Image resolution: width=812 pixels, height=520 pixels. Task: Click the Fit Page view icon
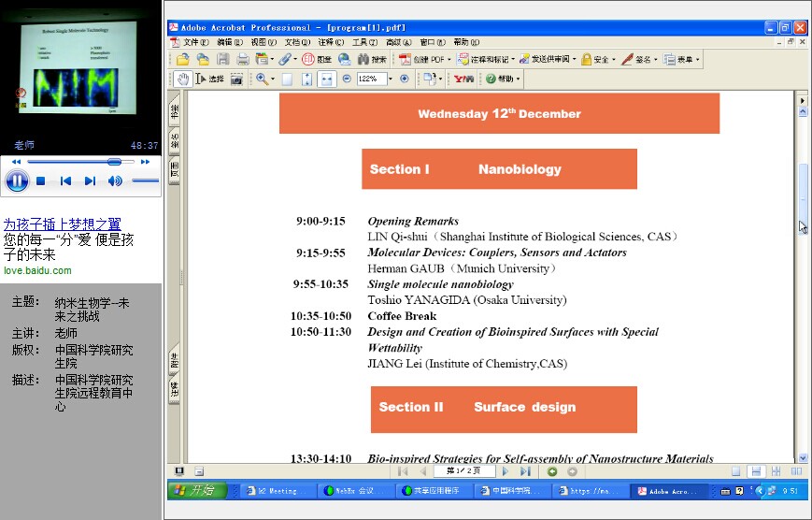pyautogui.click(x=307, y=79)
